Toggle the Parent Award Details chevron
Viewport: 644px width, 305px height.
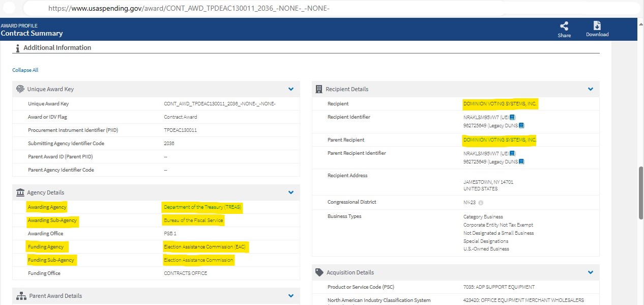tap(291, 296)
